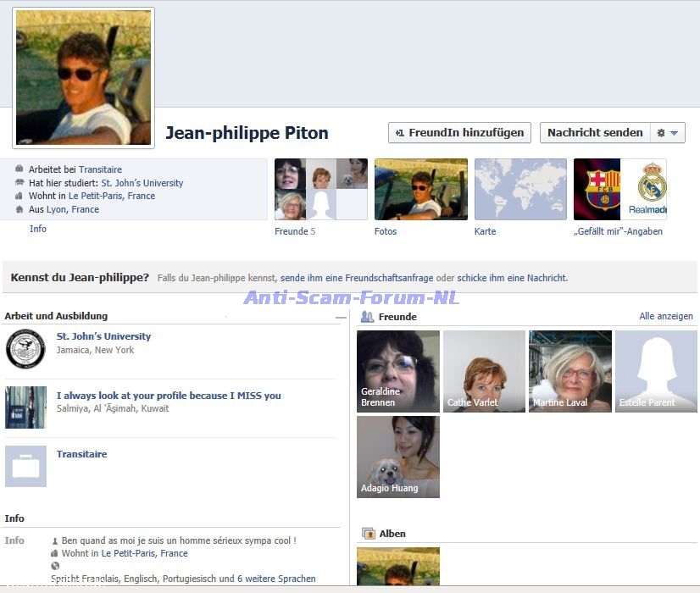The height and width of the screenshot is (593, 700).
Task: Follow the "sende ihm eine Freundschaftsanfrage" link
Action: [357, 278]
